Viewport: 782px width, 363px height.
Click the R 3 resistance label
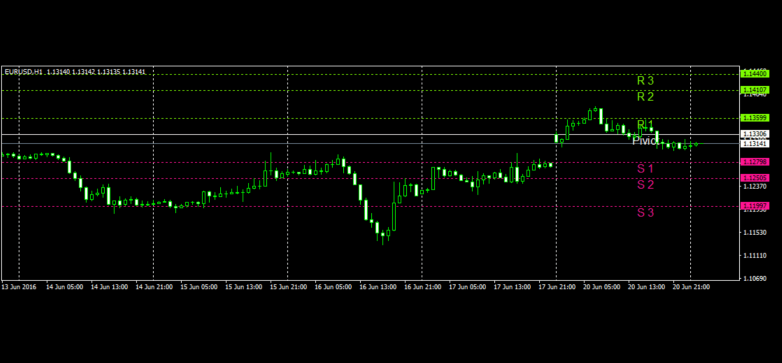645,80
